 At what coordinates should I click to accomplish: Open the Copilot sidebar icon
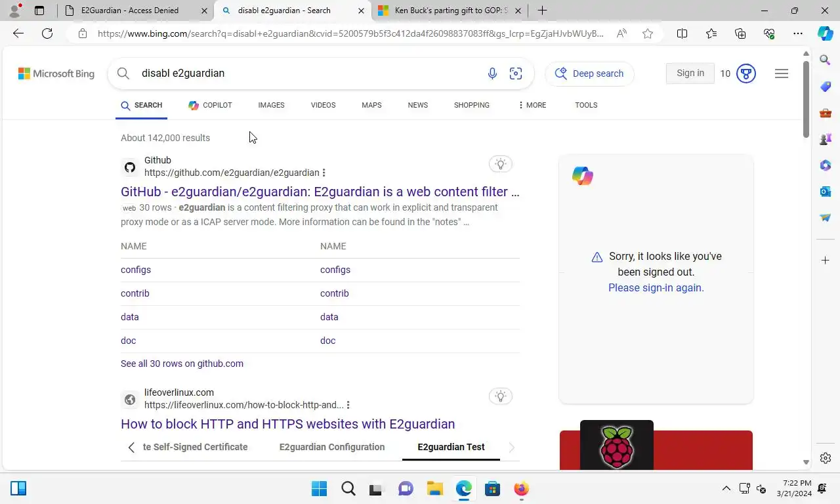click(x=826, y=33)
